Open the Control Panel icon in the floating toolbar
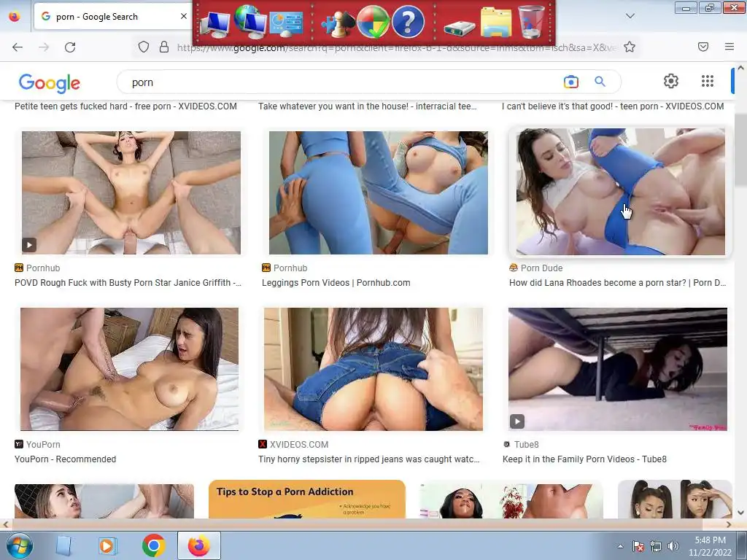 286,24
